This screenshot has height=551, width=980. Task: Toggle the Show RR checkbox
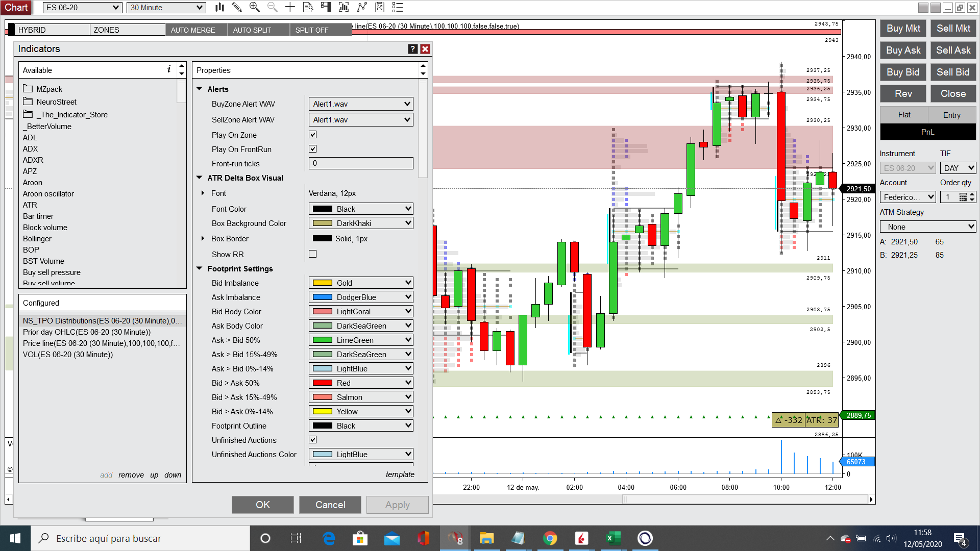[313, 254]
